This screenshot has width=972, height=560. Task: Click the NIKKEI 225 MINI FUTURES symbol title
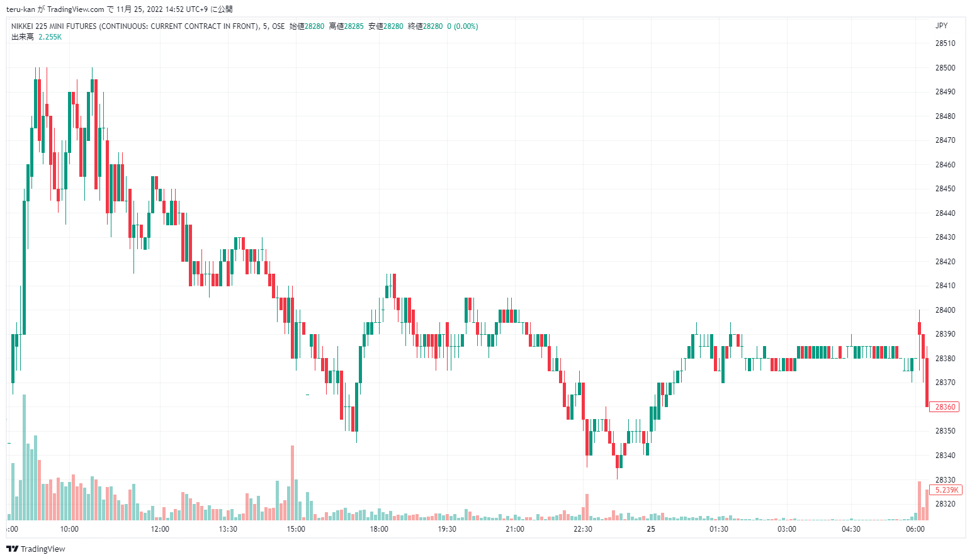134,26
